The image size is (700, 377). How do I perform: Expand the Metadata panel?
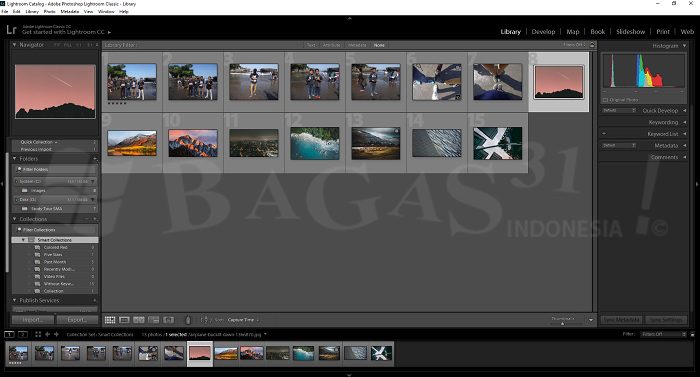click(x=684, y=145)
